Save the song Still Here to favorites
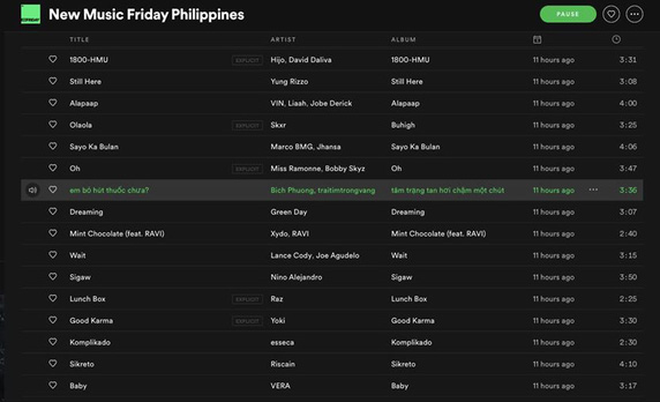 (53, 80)
